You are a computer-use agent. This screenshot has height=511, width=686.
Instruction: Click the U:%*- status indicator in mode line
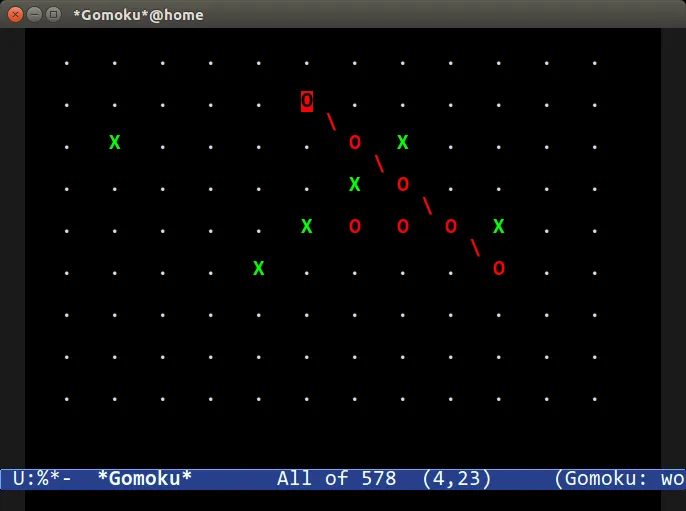(42, 478)
